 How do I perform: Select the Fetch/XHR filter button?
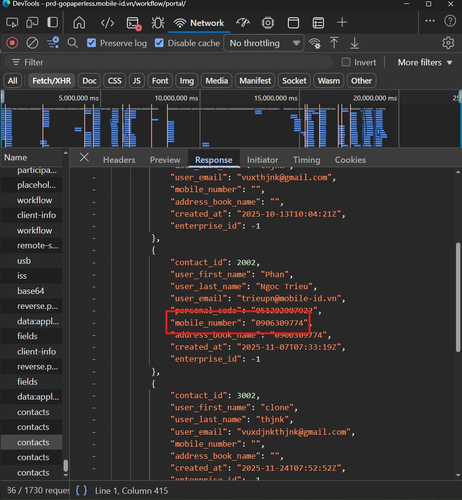coord(52,81)
